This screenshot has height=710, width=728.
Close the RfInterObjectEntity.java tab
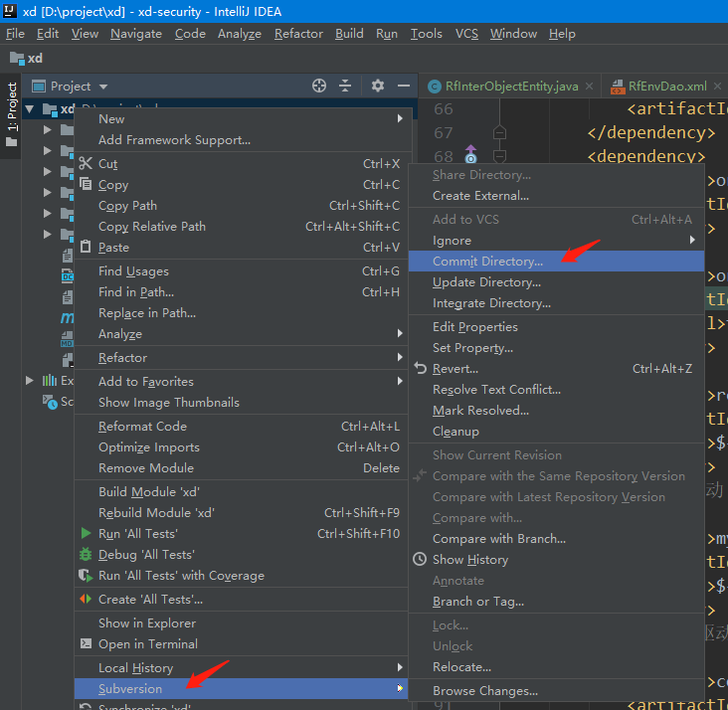pyautogui.click(x=589, y=86)
